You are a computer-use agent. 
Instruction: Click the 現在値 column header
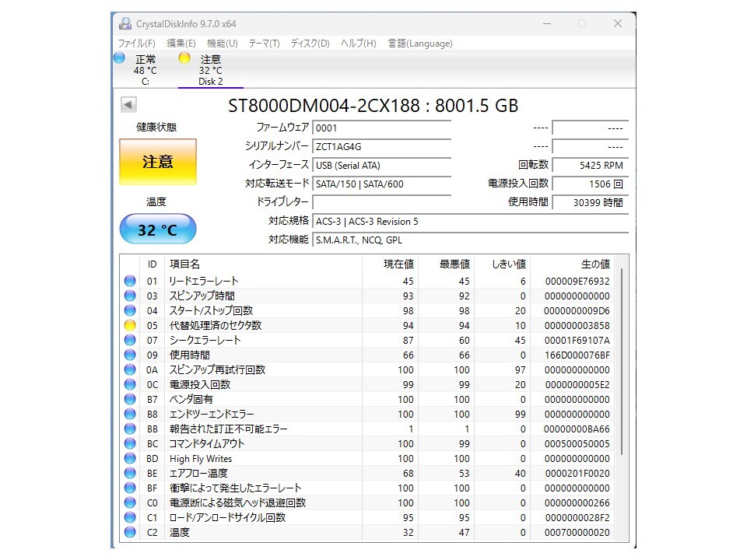[390, 264]
